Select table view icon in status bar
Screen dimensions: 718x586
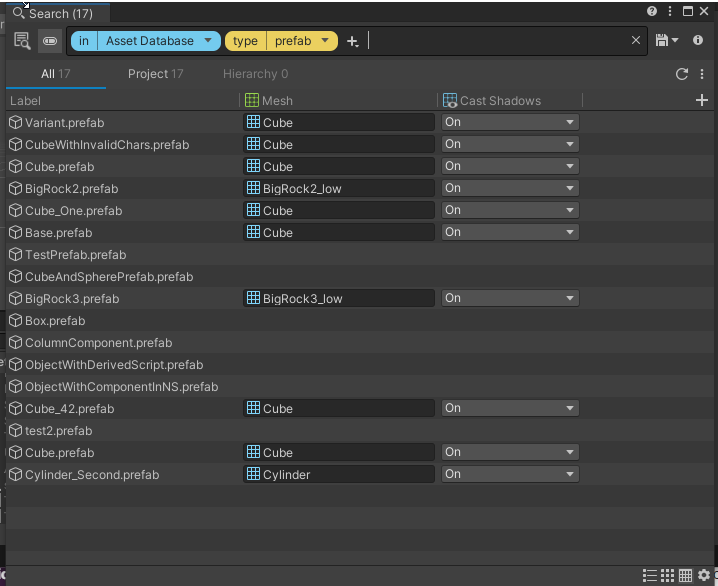click(685, 575)
